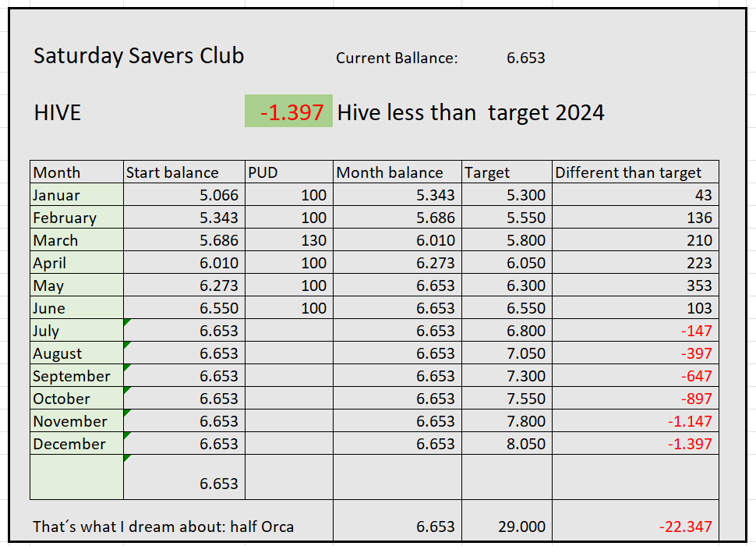Viewport: 756px width, 546px height.
Task: Click the August month cell
Action: (x=76, y=353)
